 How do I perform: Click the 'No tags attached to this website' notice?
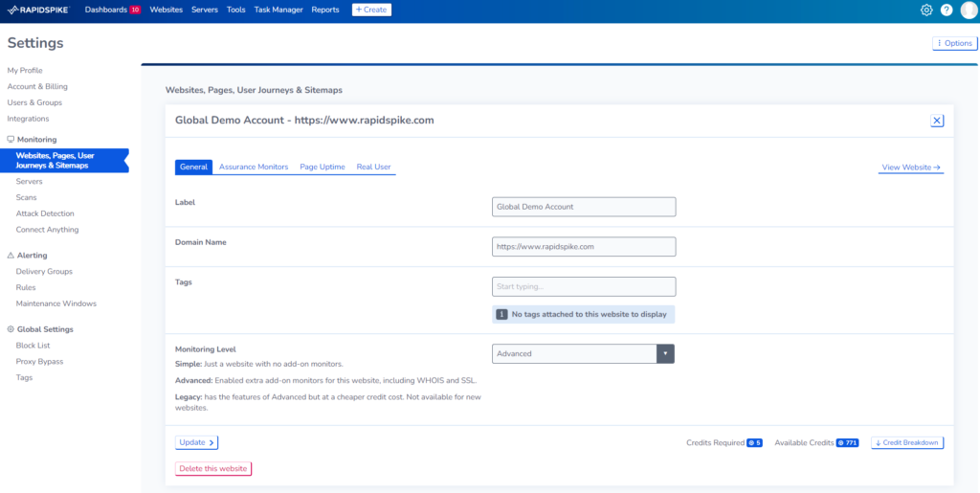coord(584,314)
